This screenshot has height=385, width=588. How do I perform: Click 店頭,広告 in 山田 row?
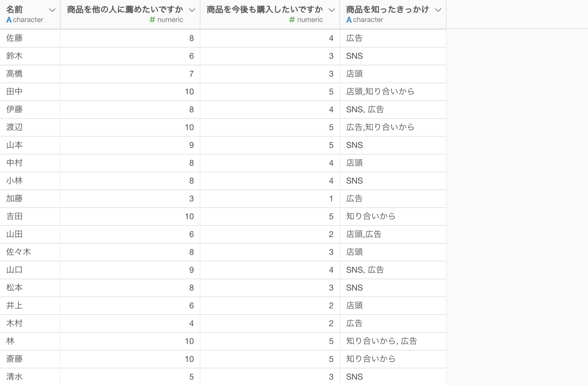364,234
